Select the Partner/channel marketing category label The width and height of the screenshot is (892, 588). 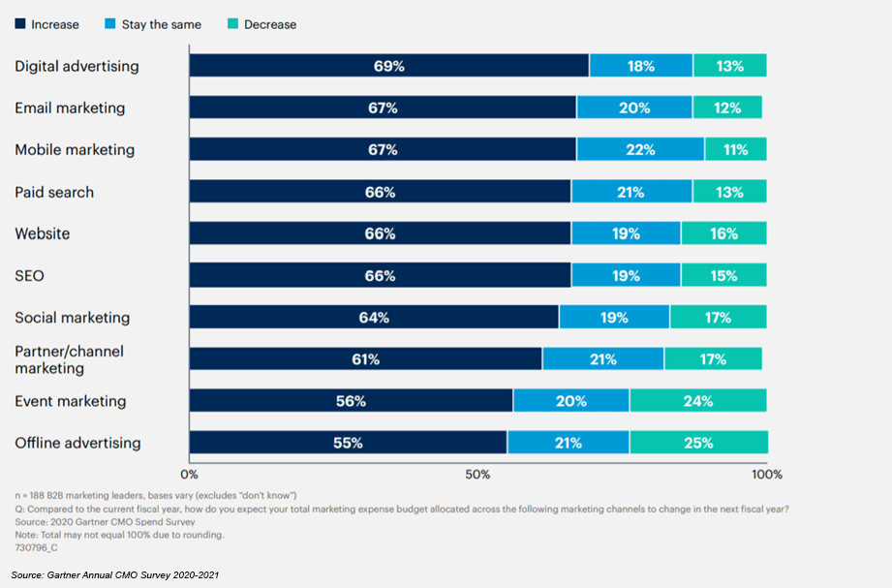70,359
